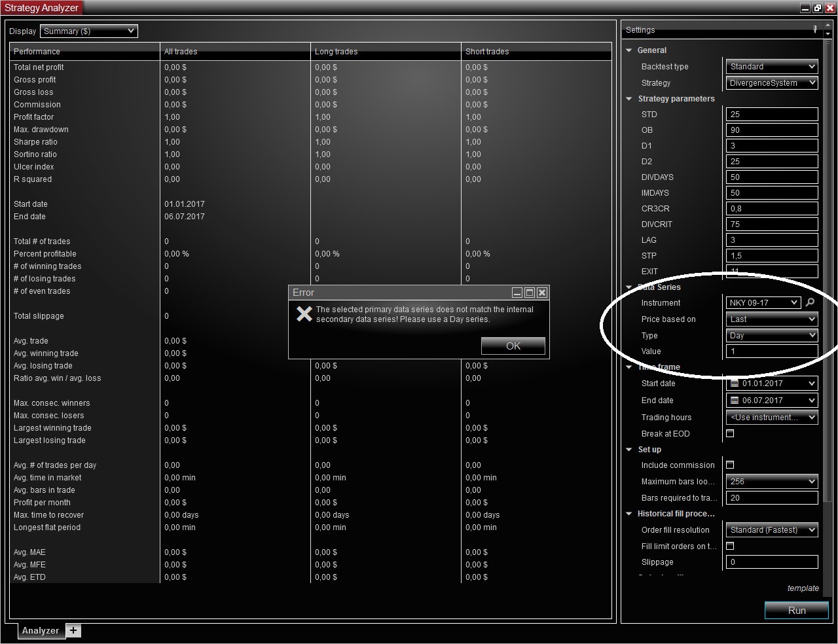The height and width of the screenshot is (644, 838).
Task: Click the Start date value 01.01.2017 in table
Action: tap(185, 204)
